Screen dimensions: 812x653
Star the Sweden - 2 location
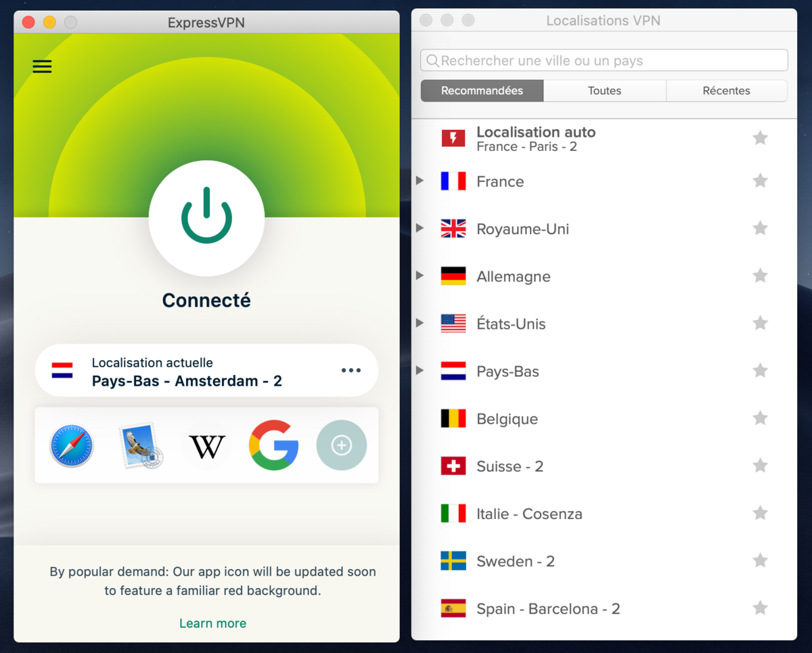click(x=760, y=560)
